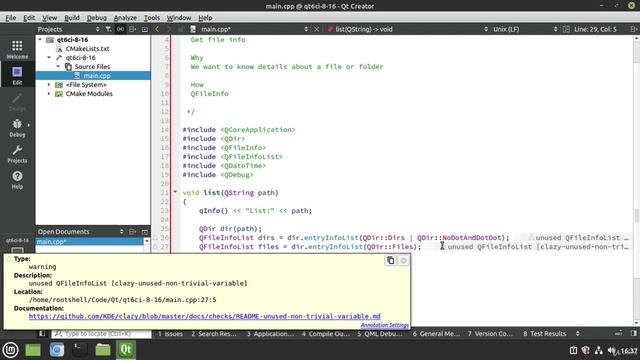Viewport: 640px width, 360px height.
Task: Open the Welcome mode
Action: click(17, 49)
